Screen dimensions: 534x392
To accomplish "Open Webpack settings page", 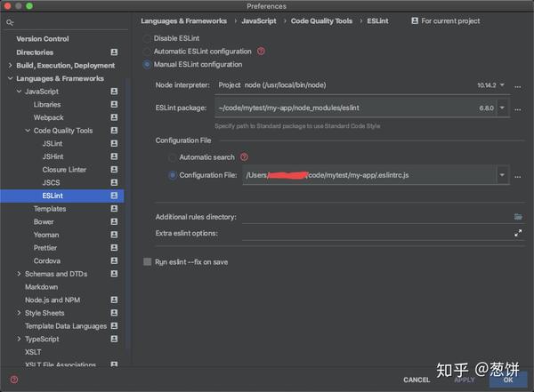I will click(48, 117).
